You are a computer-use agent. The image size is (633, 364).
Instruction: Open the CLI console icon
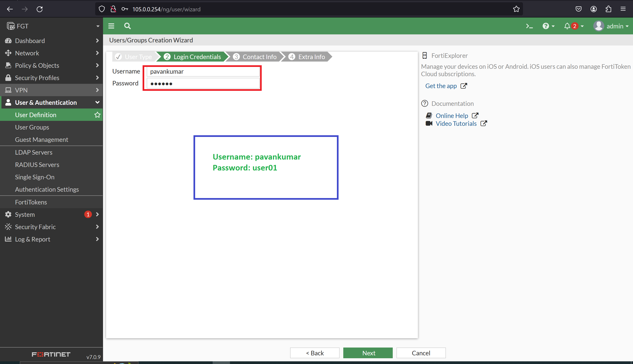tap(529, 26)
